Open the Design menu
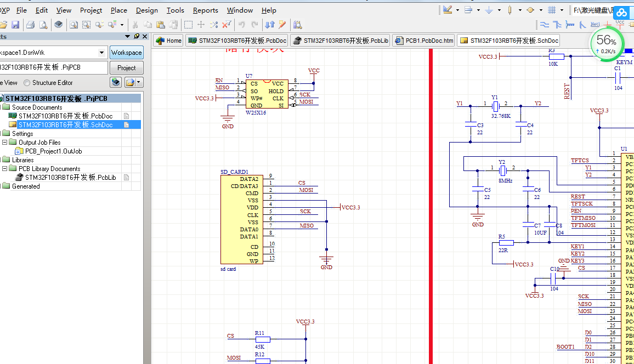This screenshot has width=634, height=364. tap(147, 10)
